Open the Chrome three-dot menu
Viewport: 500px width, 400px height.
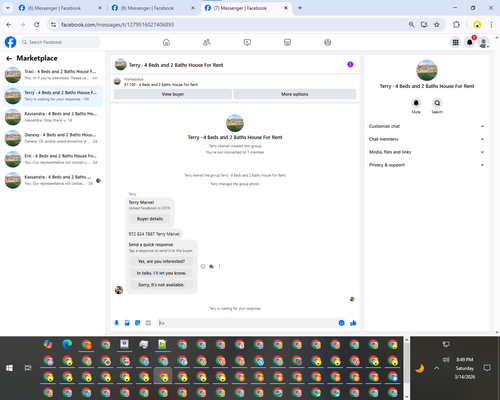pos(491,25)
